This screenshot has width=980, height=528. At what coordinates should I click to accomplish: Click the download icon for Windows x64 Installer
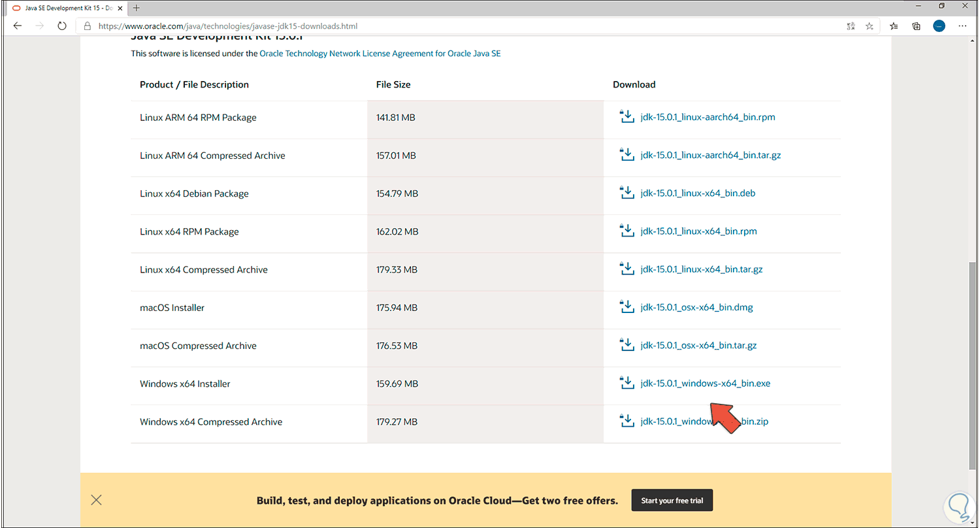point(627,383)
